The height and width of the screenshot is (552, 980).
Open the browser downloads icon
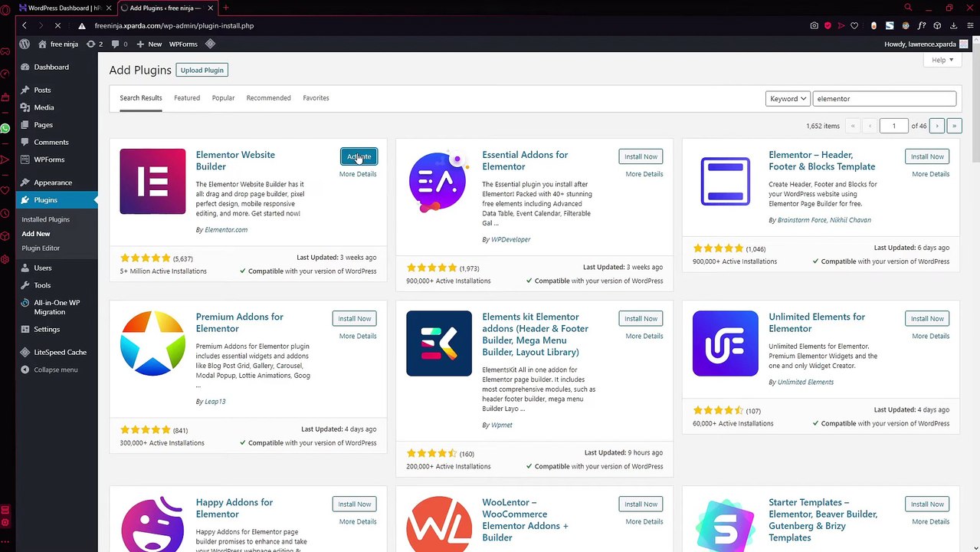coord(953,25)
